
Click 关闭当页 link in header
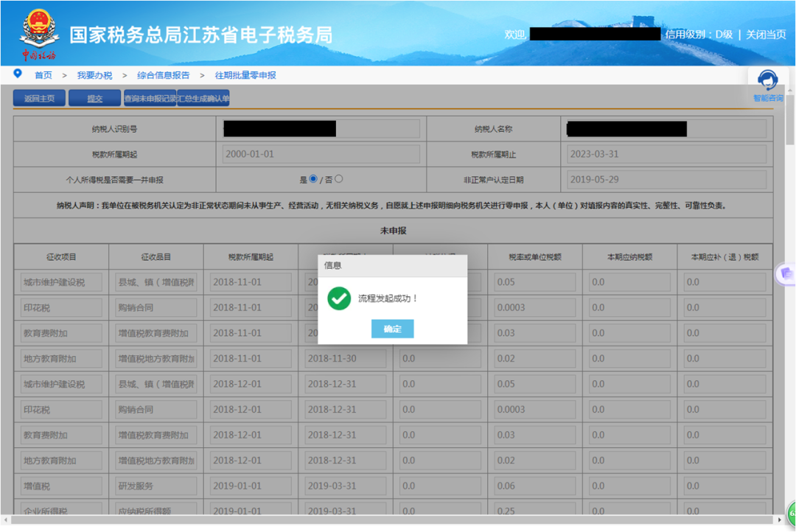[x=766, y=35]
